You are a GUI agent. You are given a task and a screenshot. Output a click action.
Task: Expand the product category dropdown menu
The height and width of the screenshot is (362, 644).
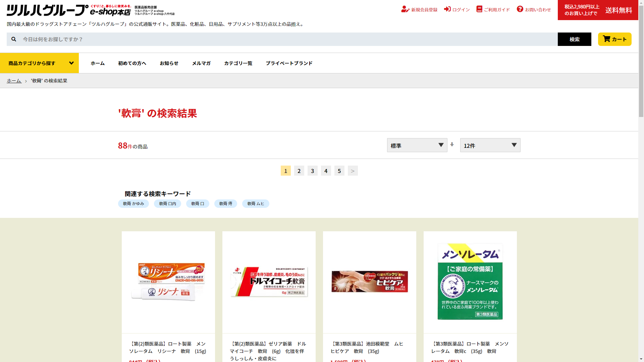click(40, 63)
